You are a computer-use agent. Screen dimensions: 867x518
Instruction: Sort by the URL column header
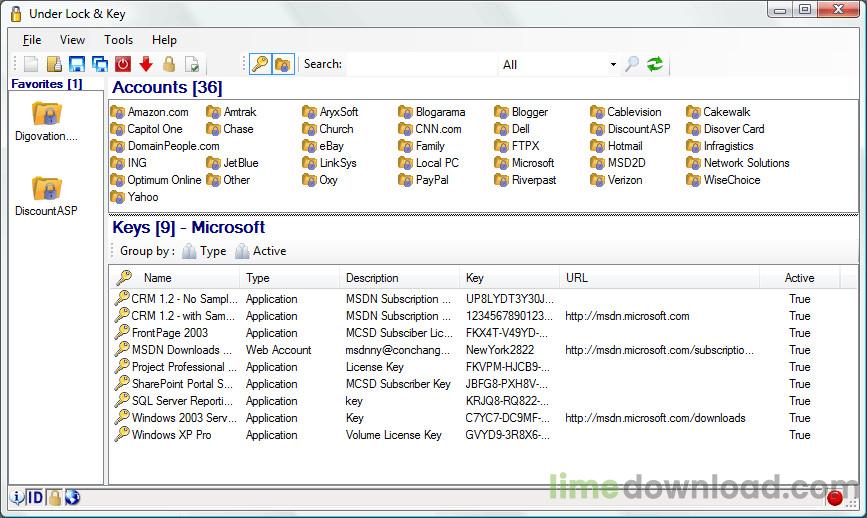pyautogui.click(x=660, y=278)
